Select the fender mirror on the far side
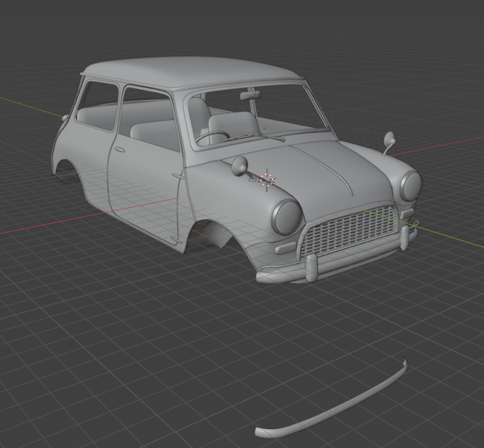The image size is (484, 448). pos(389,142)
